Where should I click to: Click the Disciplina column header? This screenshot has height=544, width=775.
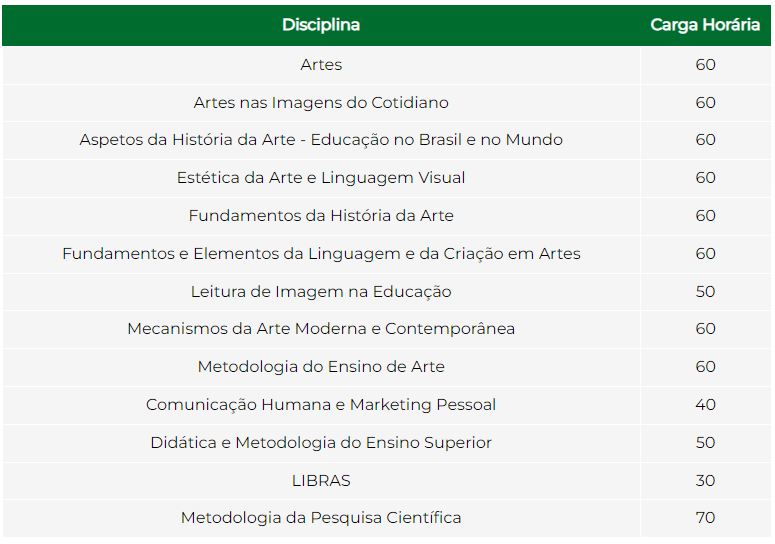[x=321, y=25]
